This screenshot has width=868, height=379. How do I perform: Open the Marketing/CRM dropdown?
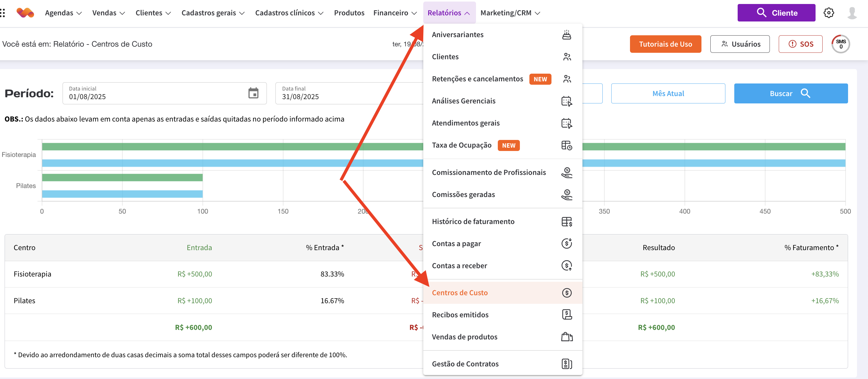[x=510, y=13]
